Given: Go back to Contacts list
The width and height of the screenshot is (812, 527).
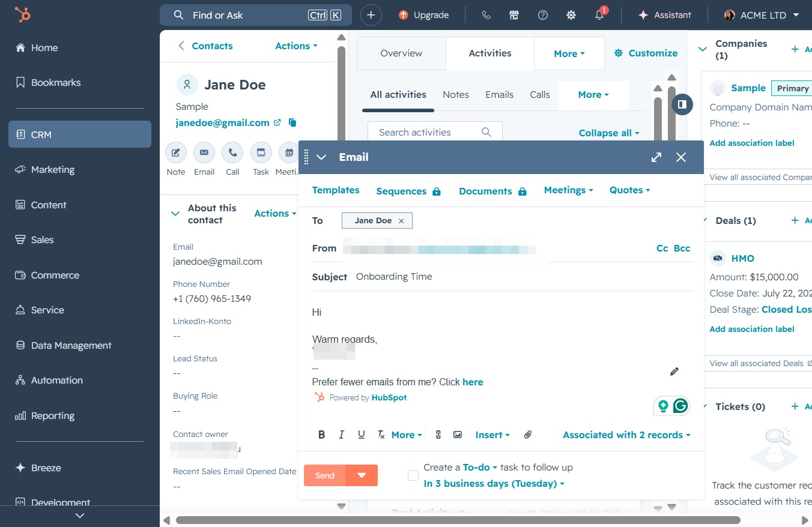Looking at the screenshot, I should pyautogui.click(x=205, y=46).
